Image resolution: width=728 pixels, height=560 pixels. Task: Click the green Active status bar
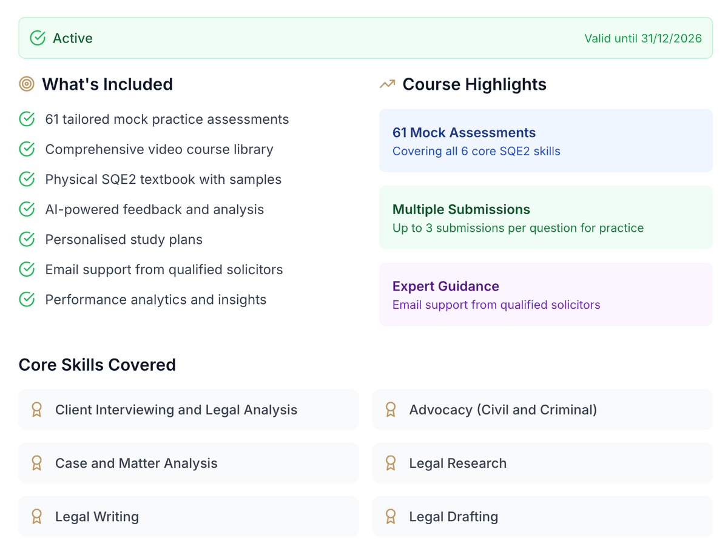[x=364, y=38]
